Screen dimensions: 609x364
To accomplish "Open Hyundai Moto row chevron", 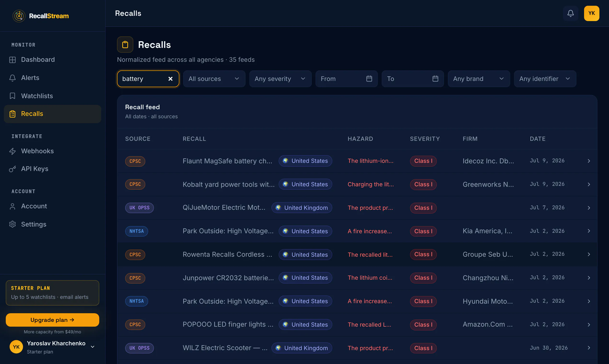I will click(589, 301).
